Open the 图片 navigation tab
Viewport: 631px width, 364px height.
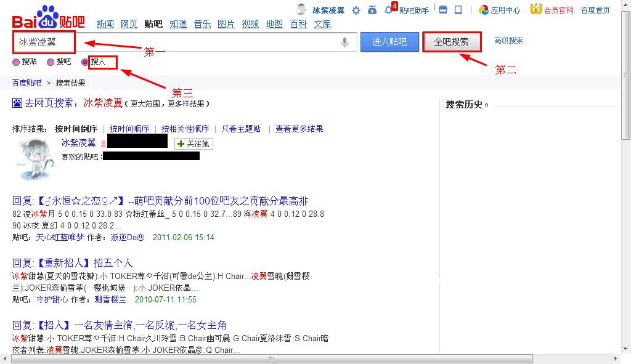(x=226, y=24)
